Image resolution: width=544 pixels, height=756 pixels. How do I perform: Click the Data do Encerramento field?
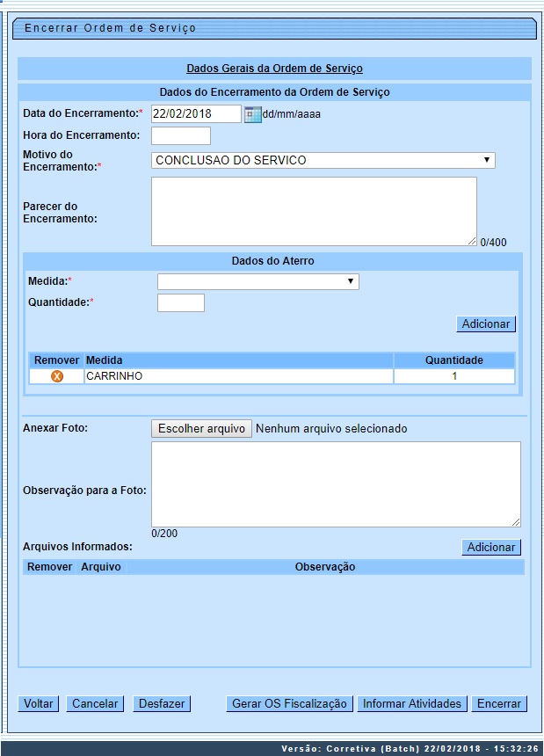(x=196, y=113)
